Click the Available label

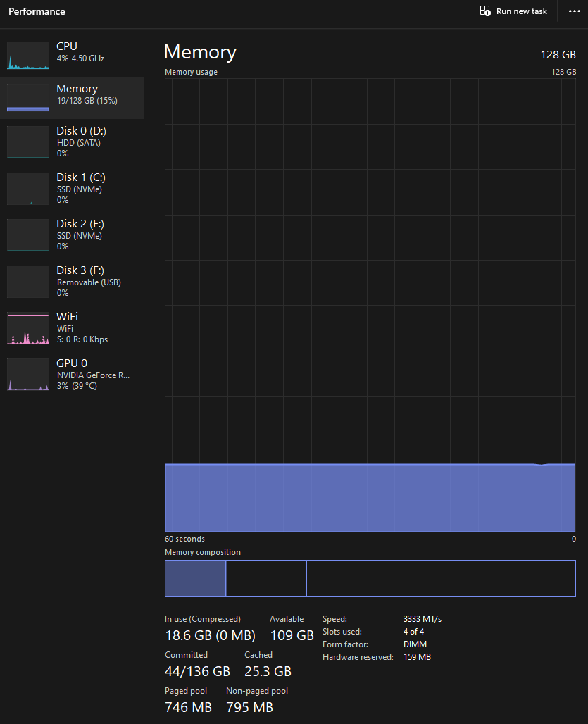pyautogui.click(x=287, y=619)
